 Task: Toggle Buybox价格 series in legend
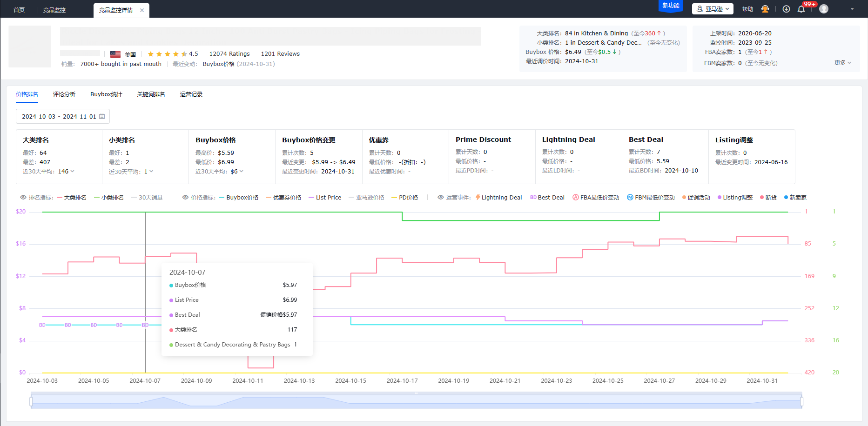click(x=238, y=197)
